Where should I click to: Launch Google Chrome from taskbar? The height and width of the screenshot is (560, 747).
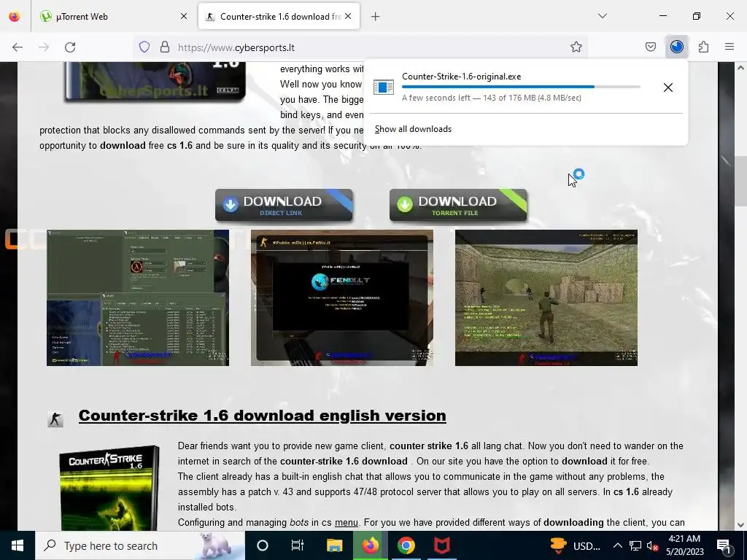[x=406, y=545]
